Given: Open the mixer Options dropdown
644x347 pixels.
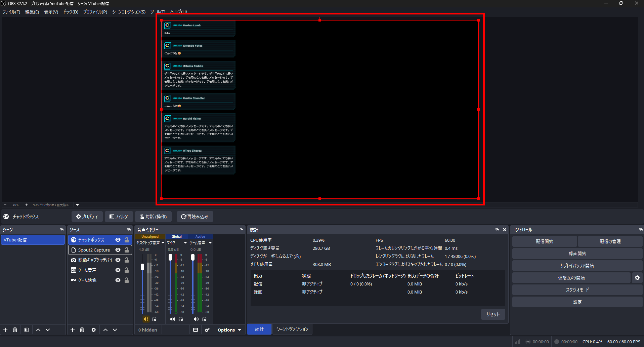Looking at the screenshot, I should coord(229,330).
